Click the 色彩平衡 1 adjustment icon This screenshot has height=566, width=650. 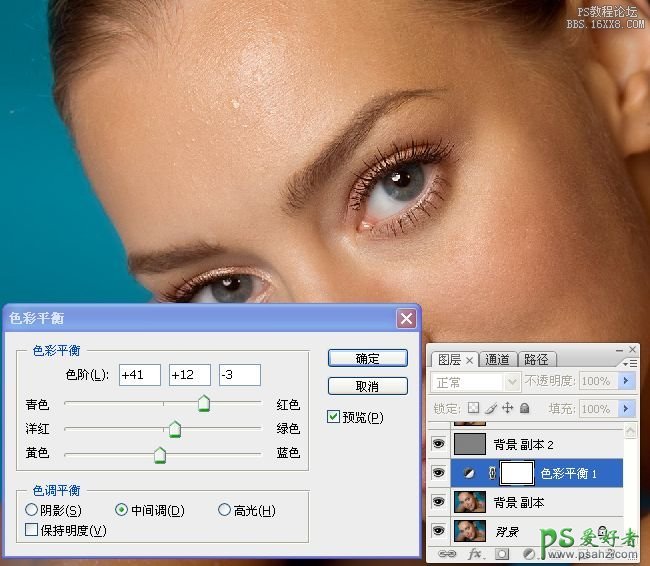pos(469,473)
